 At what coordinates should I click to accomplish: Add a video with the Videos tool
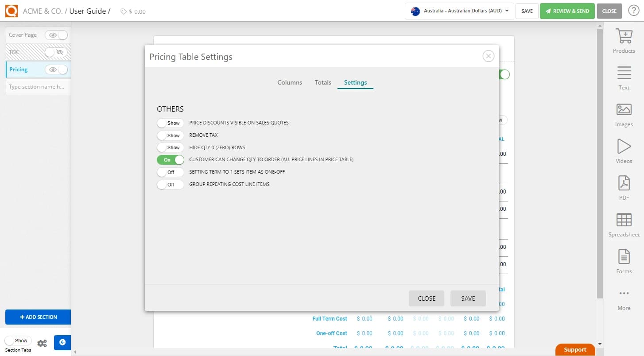[x=624, y=151]
